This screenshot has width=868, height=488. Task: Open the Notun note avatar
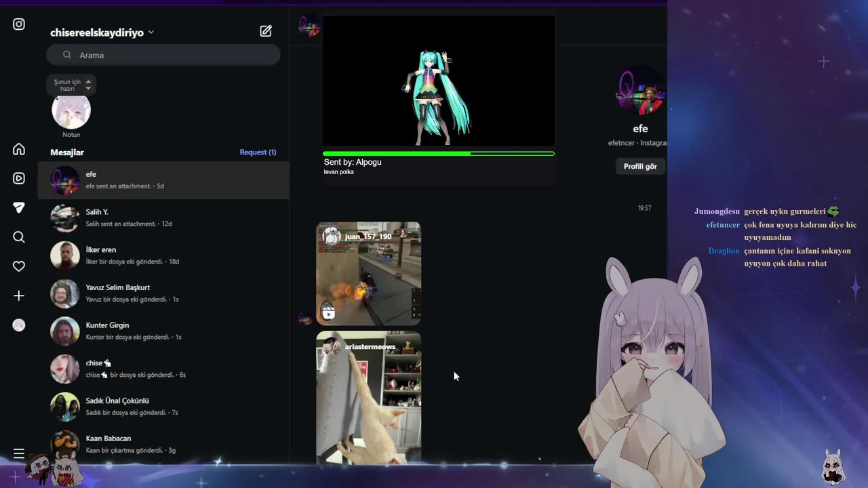pyautogui.click(x=71, y=112)
